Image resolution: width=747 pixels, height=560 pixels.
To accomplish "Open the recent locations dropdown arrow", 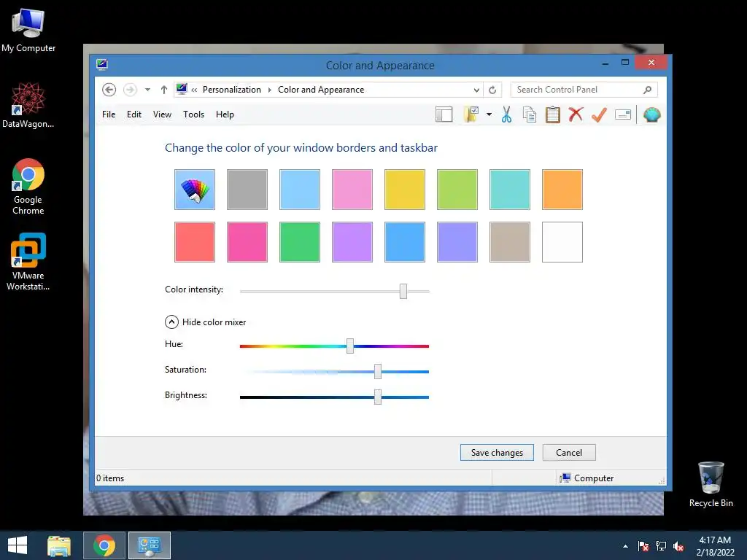I will pyautogui.click(x=147, y=90).
